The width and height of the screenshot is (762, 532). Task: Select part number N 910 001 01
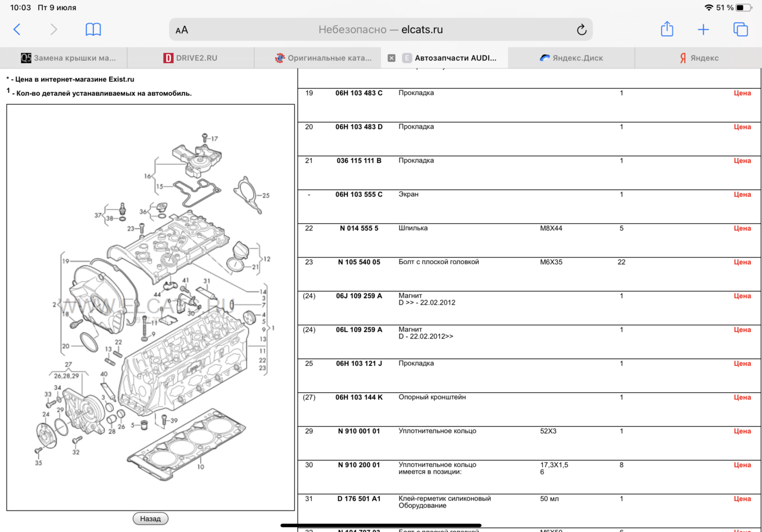click(359, 431)
